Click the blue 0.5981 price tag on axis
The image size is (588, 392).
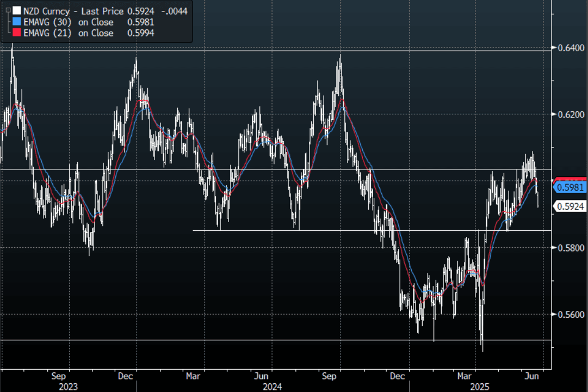point(571,188)
